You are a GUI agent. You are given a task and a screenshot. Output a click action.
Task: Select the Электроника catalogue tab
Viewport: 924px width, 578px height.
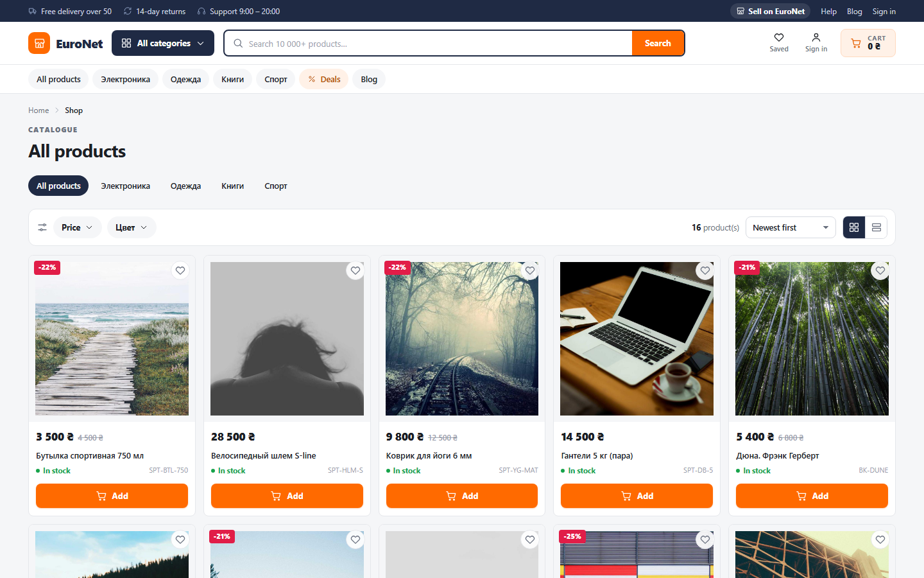[x=125, y=186]
